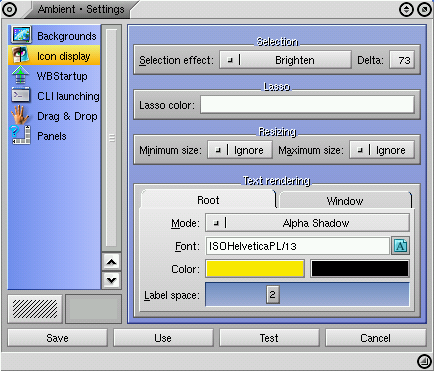The image size is (434, 371).
Task: Open font chooser icon next to Font
Action: pos(400,246)
